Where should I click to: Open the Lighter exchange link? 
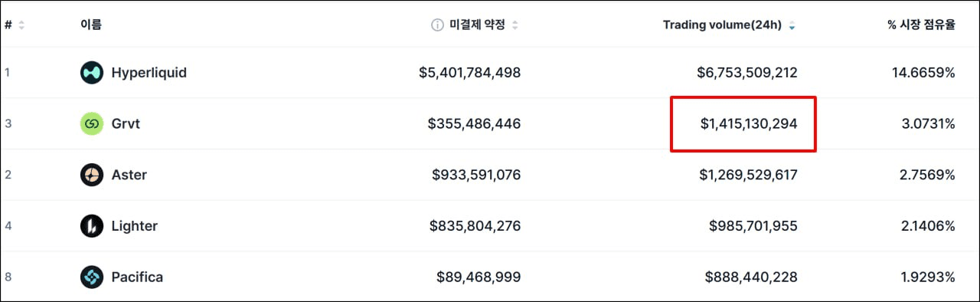[135, 226]
